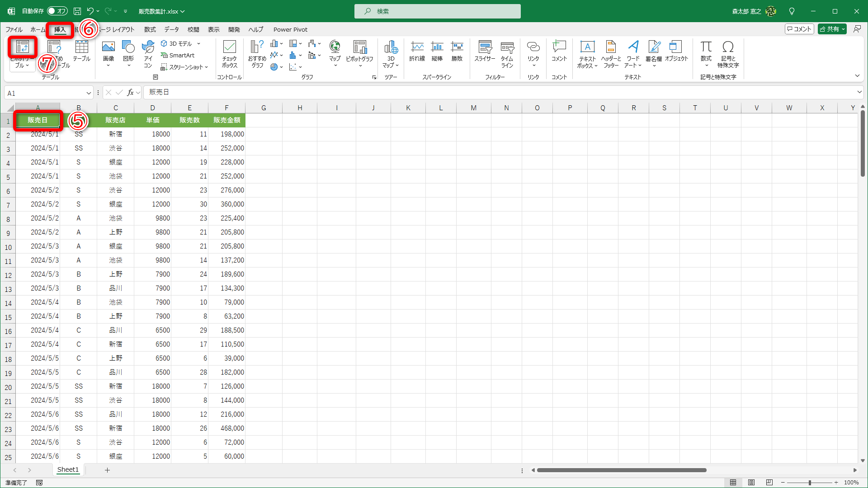Switch to Page Break Preview view

(769, 483)
